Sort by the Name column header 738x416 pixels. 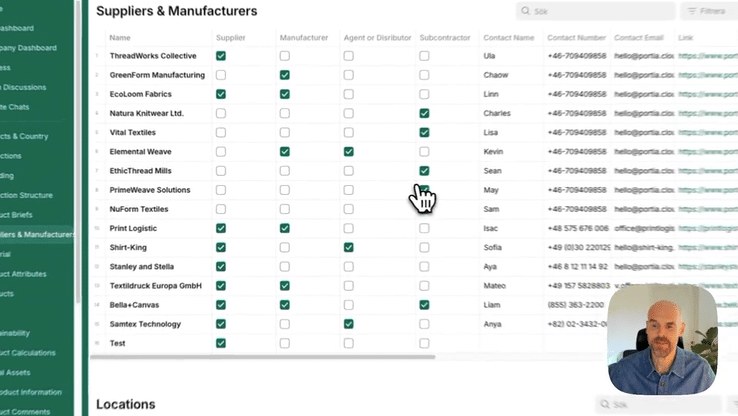(x=120, y=38)
